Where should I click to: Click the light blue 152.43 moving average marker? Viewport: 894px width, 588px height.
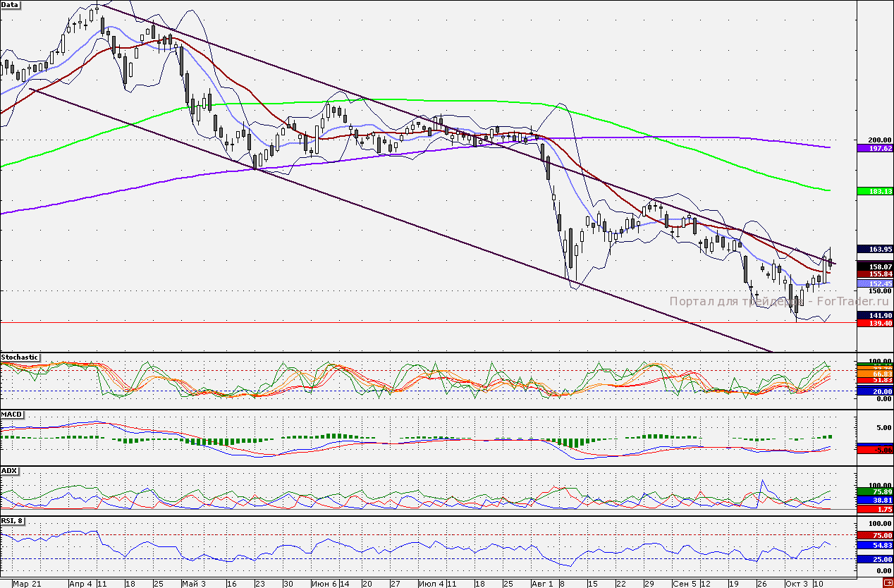[875, 283]
